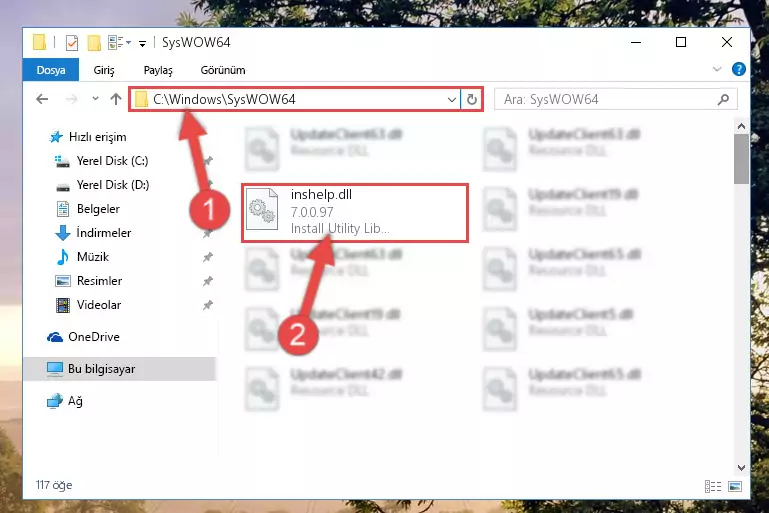
Task: Open the address bar history dropdown
Action: (452, 100)
